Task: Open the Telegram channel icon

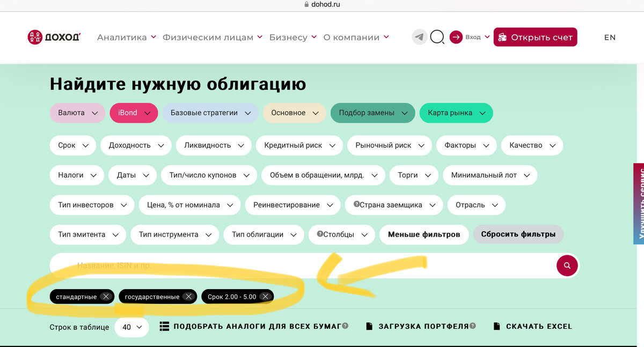Action: click(x=419, y=37)
